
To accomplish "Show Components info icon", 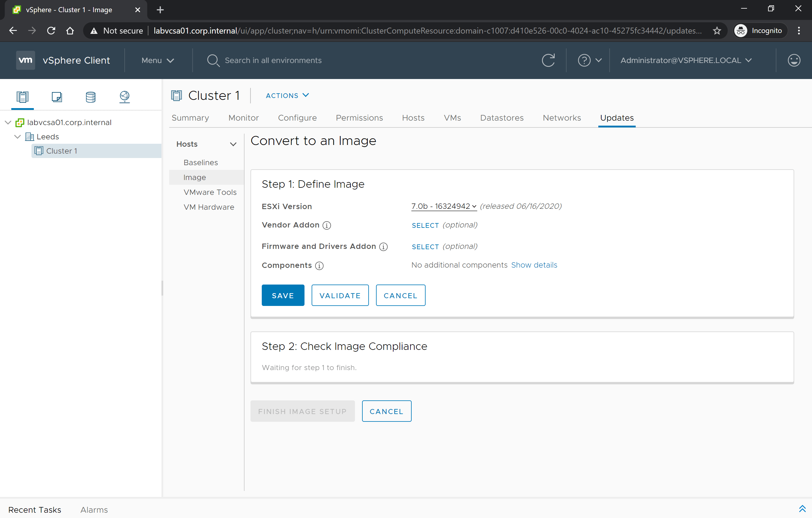I will (x=319, y=266).
